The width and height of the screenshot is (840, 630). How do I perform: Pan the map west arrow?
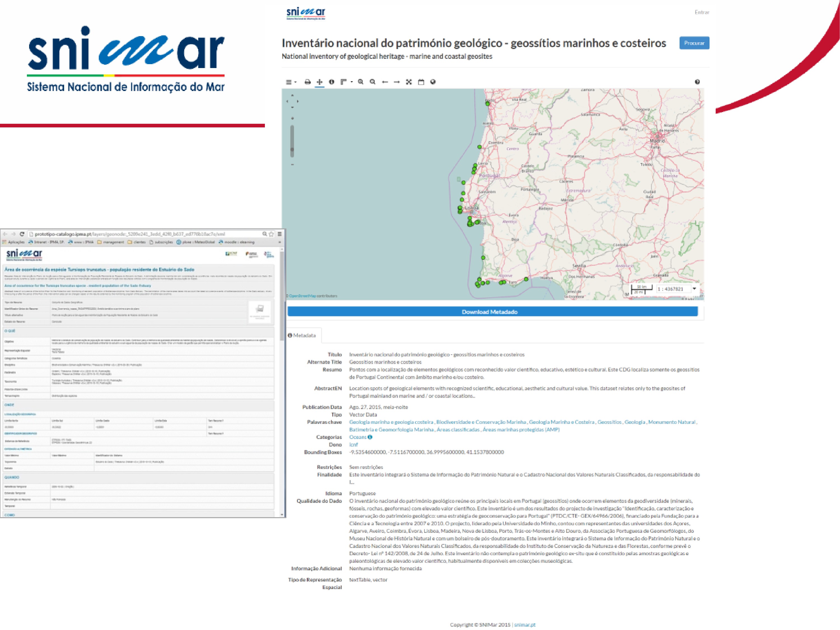tap(287, 101)
